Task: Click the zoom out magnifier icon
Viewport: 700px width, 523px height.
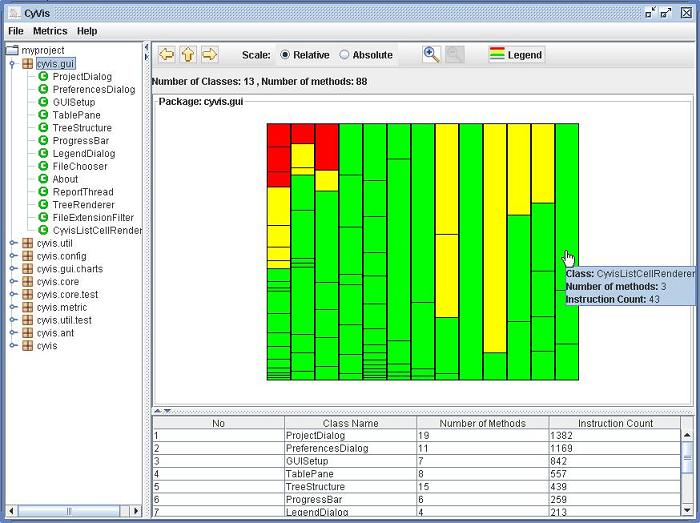Action: tap(454, 55)
